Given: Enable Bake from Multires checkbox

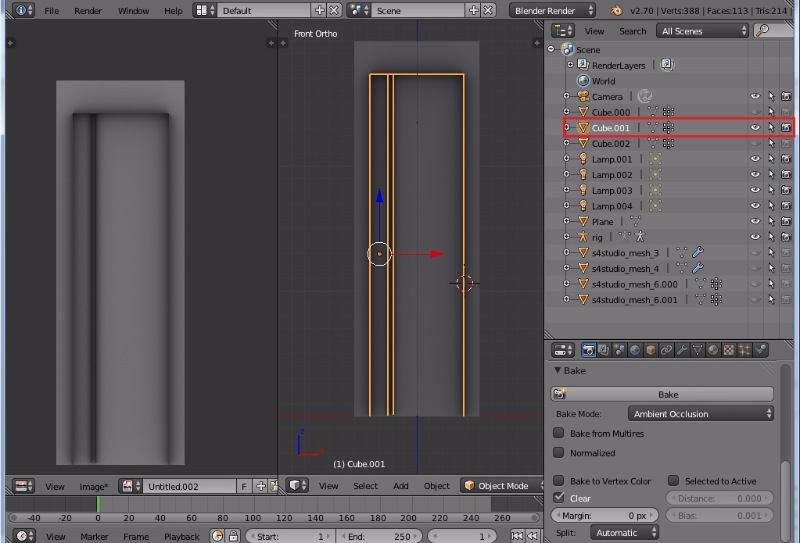Looking at the screenshot, I should [559, 433].
